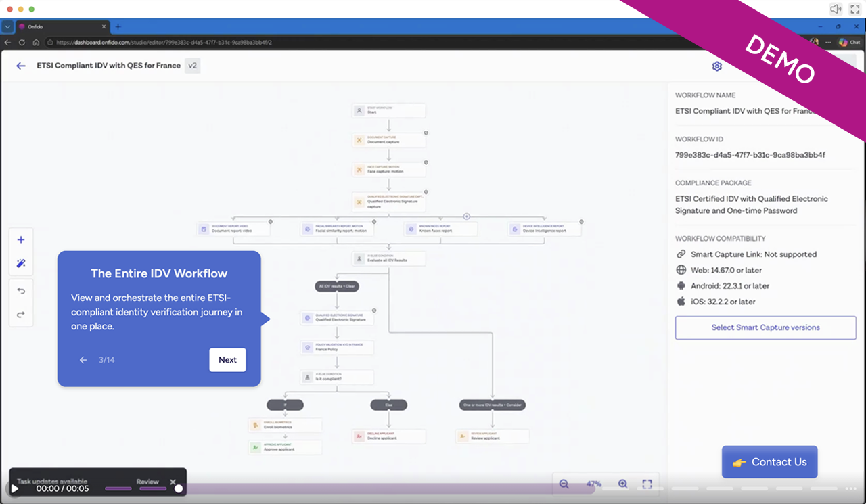This screenshot has height=504, width=866.
Task: Select One or more IDV results = Consider branch
Action: coord(493,405)
